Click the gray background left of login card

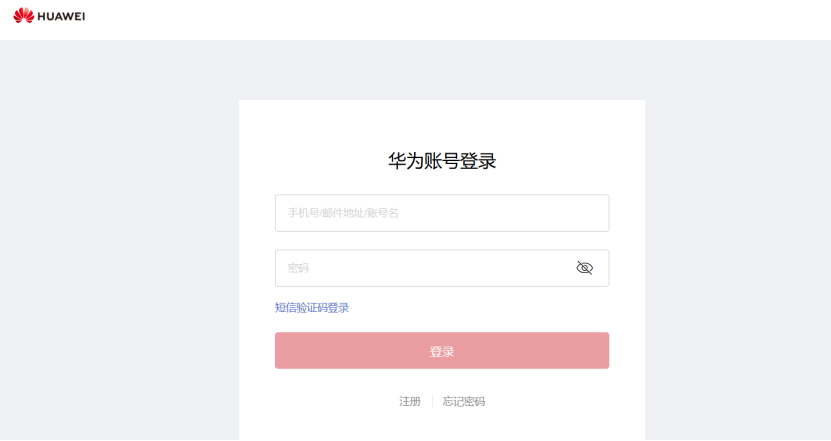(119, 239)
